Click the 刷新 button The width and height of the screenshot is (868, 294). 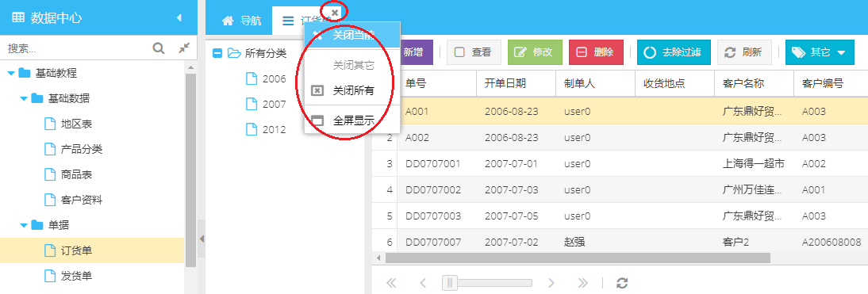coord(744,52)
